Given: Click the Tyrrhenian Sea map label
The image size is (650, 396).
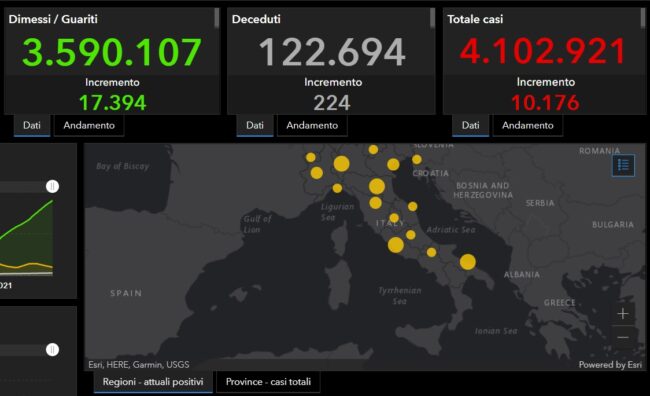Looking at the screenshot, I should [x=400, y=296].
